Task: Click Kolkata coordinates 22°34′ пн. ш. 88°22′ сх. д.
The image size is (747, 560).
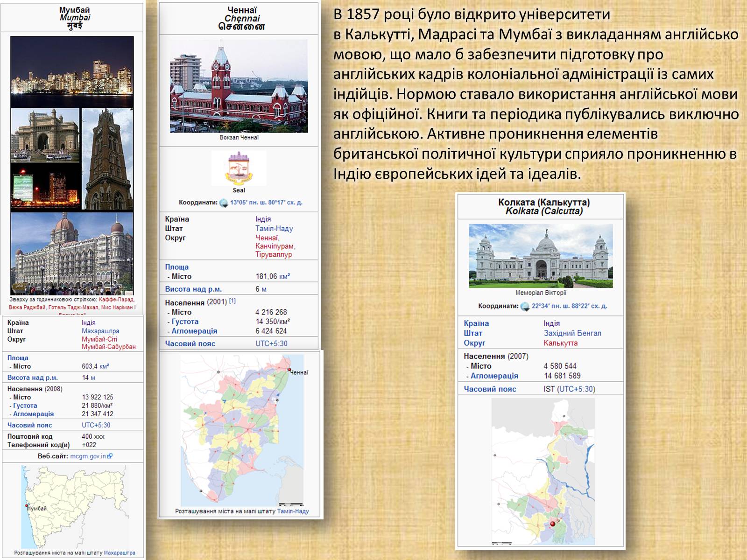Action: pyautogui.click(x=570, y=306)
